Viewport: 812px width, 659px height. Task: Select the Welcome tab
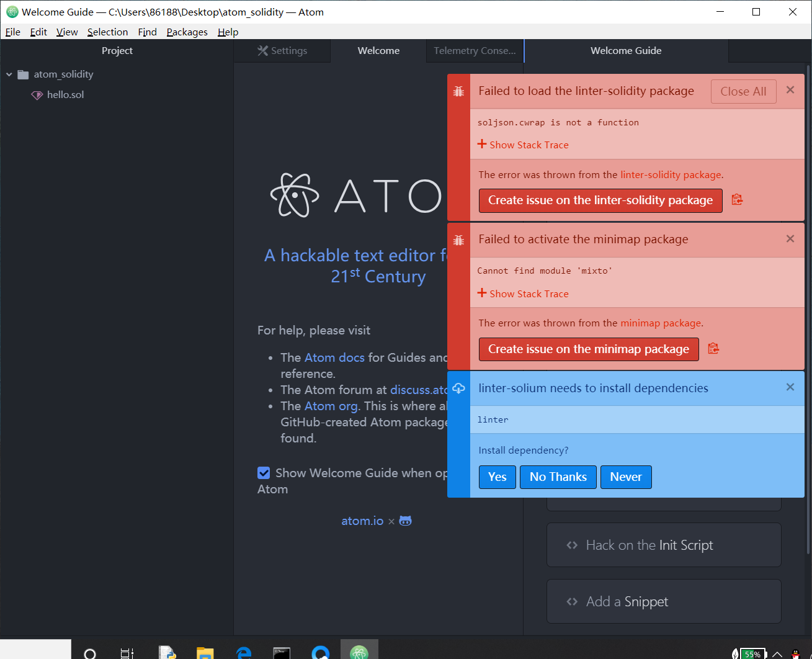click(378, 51)
